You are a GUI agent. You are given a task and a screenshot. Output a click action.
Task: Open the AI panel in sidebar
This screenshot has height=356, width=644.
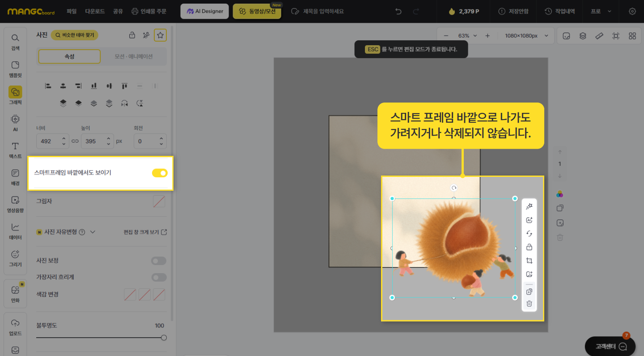click(15, 123)
